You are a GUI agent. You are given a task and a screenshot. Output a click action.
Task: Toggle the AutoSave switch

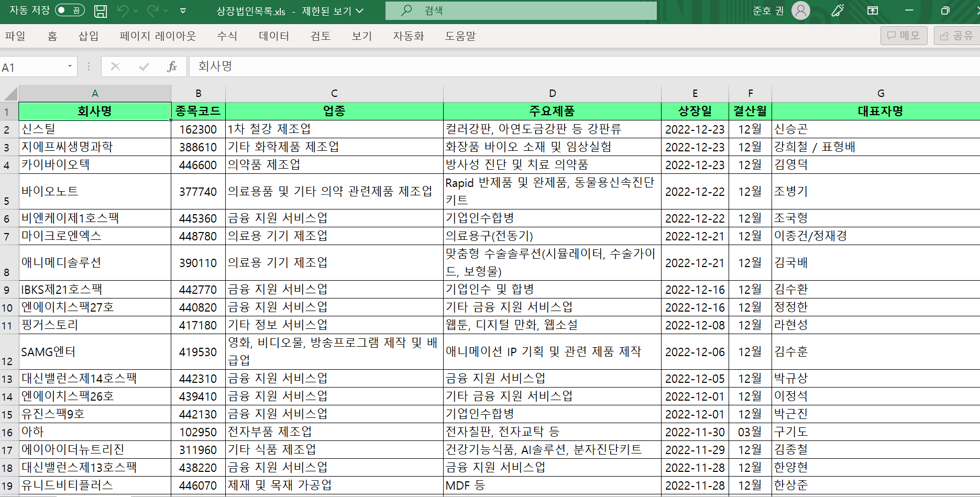coord(70,10)
